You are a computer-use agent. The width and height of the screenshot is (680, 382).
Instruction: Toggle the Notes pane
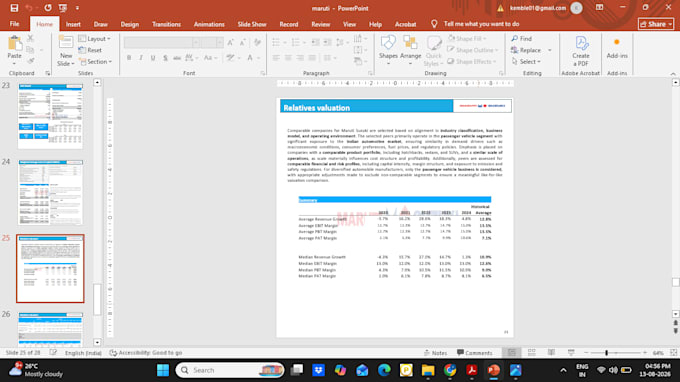pyautogui.click(x=435, y=353)
